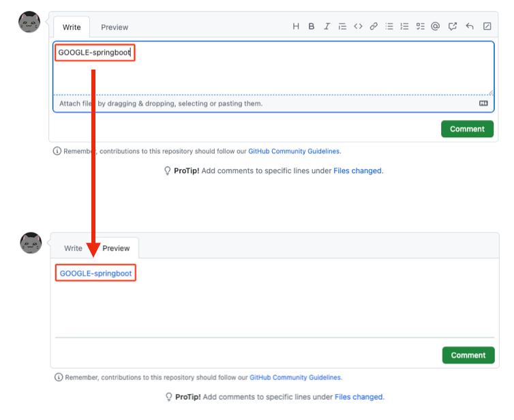Click the Markdown supported icon in the editor

483,103
